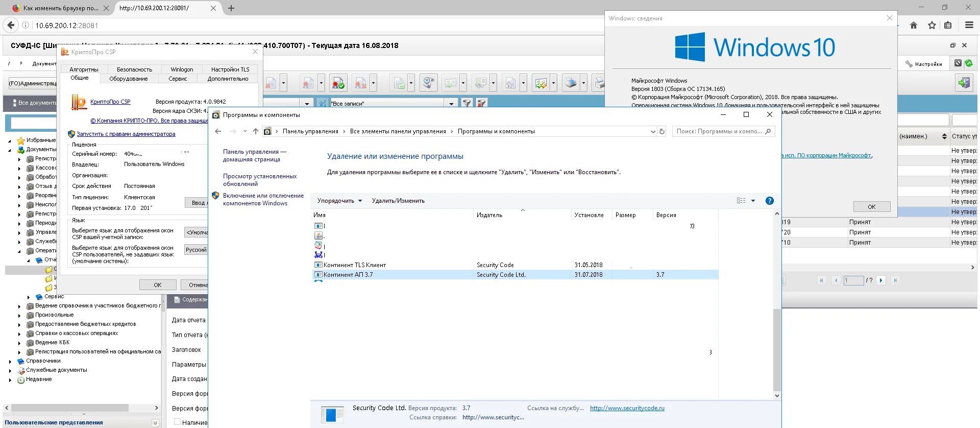Click the sign document with checkmark icon

[337, 83]
